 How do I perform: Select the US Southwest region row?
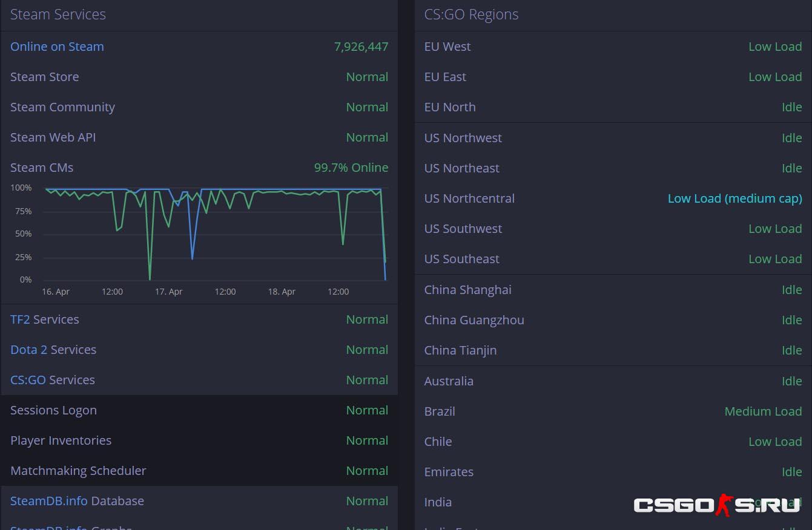tap(613, 229)
